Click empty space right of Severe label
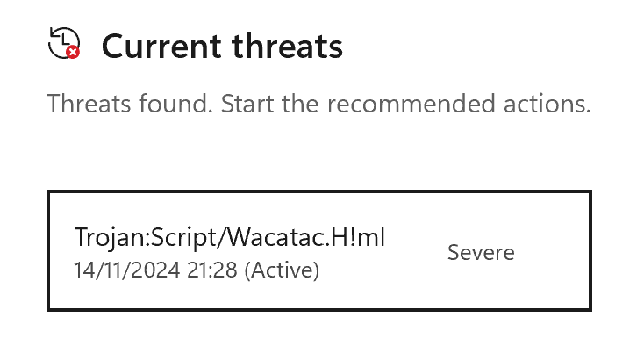Screen dimensions: 644x339 coord(553,252)
